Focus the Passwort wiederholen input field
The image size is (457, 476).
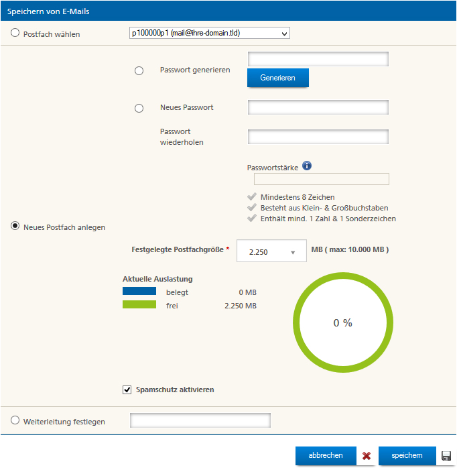coord(318,137)
